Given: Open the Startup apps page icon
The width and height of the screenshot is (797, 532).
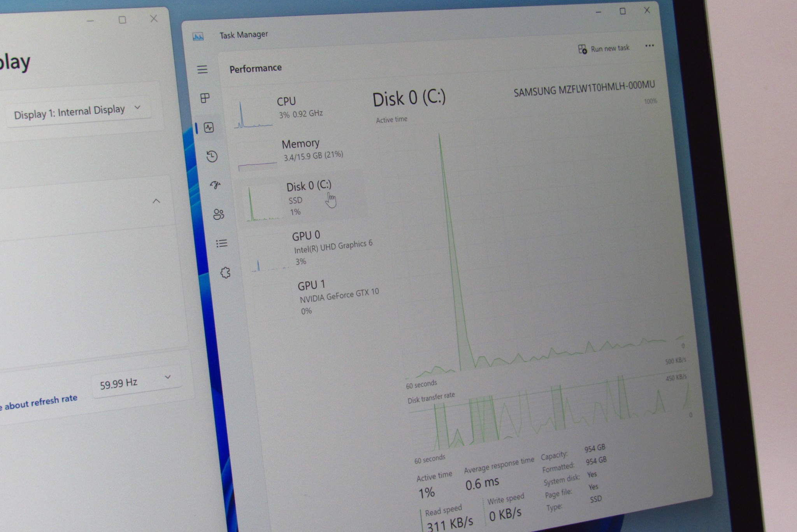Looking at the screenshot, I should point(215,185).
